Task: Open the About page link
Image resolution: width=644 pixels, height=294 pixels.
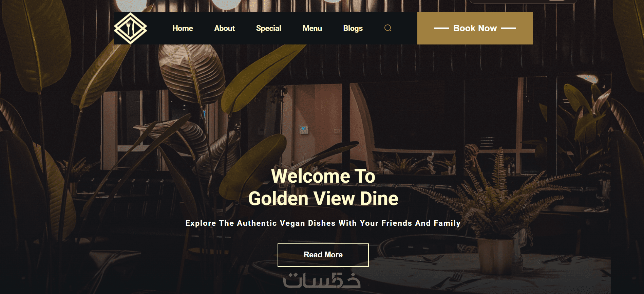Action: (224, 28)
